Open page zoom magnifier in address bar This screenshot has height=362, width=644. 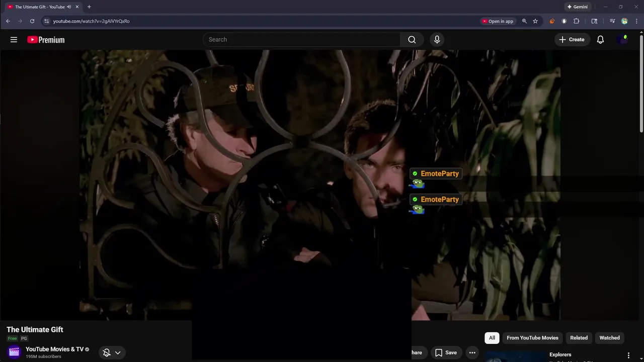(524, 21)
